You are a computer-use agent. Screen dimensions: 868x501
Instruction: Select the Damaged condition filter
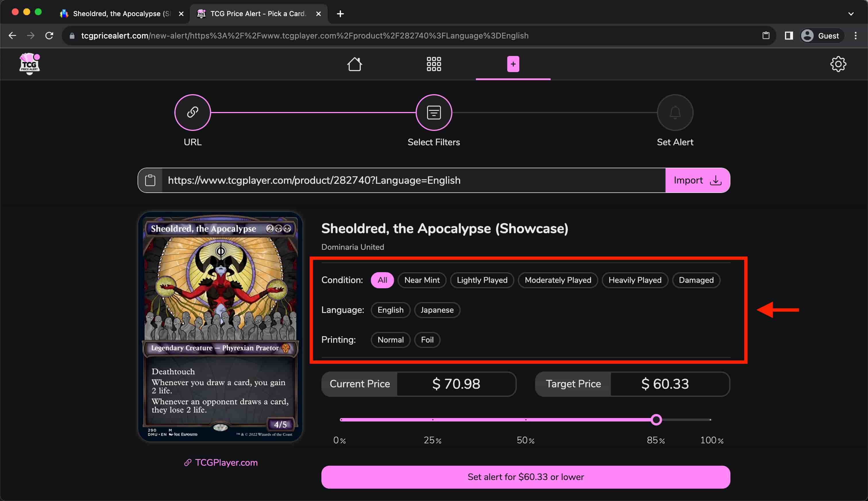pos(696,280)
